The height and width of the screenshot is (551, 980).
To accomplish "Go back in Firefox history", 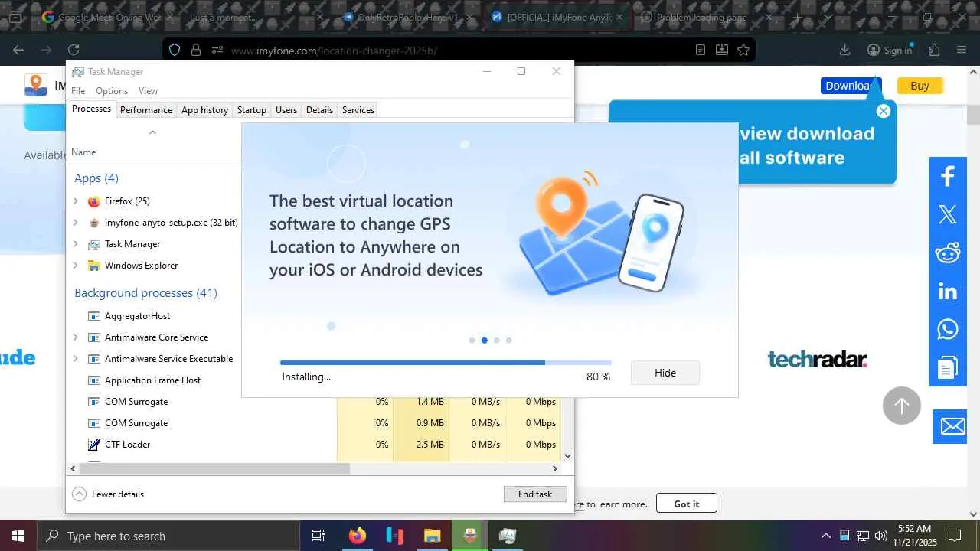I will (x=18, y=50).
